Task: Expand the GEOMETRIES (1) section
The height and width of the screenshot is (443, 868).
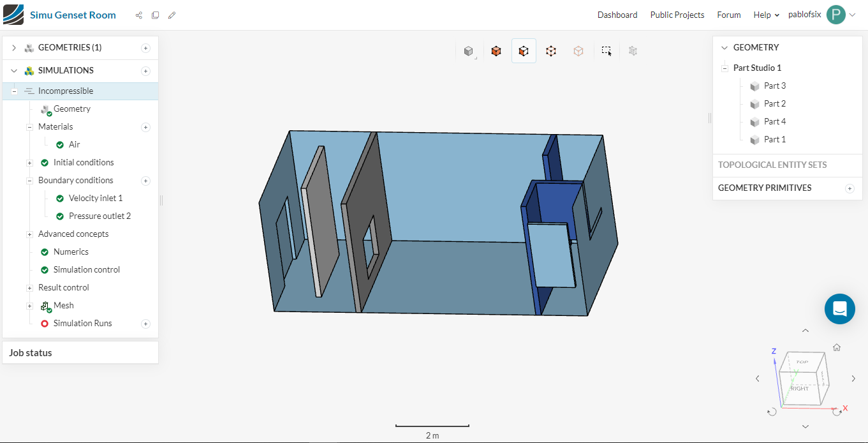Action: pos(14,48)
